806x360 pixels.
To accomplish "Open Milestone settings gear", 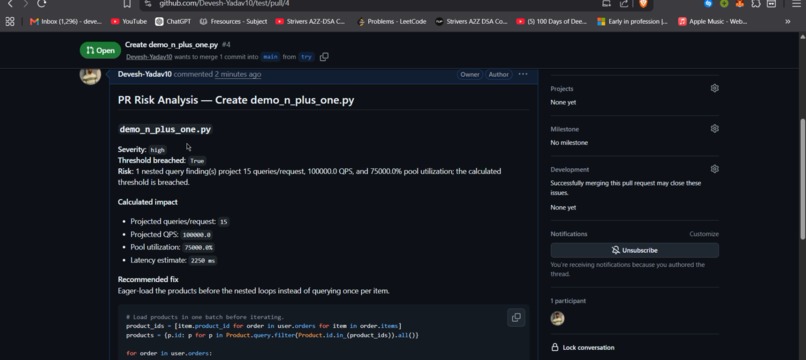I will pos(715,129).
